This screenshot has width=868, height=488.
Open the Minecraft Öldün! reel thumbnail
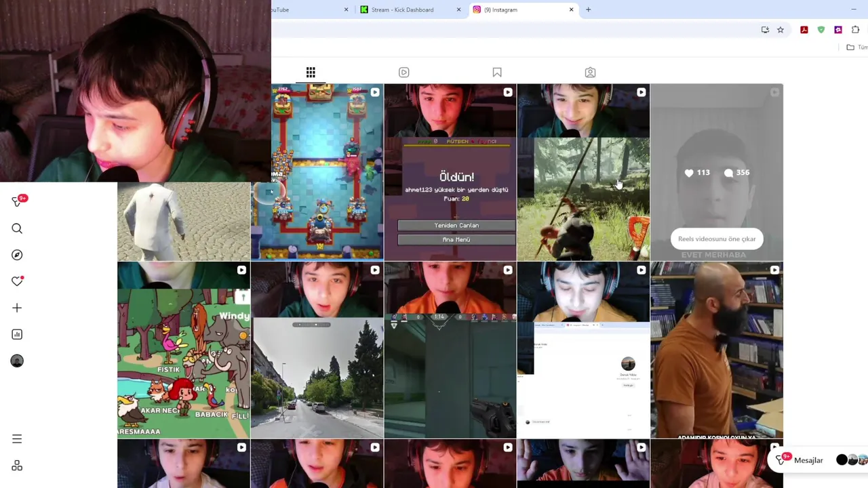450,172
